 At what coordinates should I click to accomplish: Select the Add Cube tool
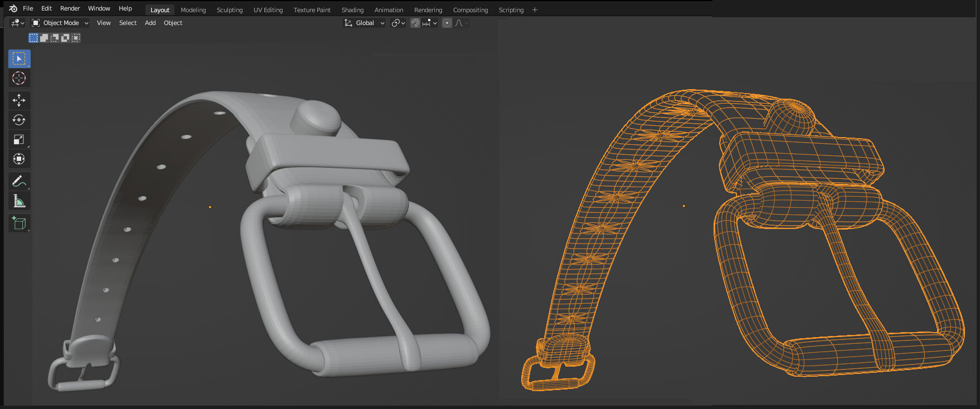19,223
